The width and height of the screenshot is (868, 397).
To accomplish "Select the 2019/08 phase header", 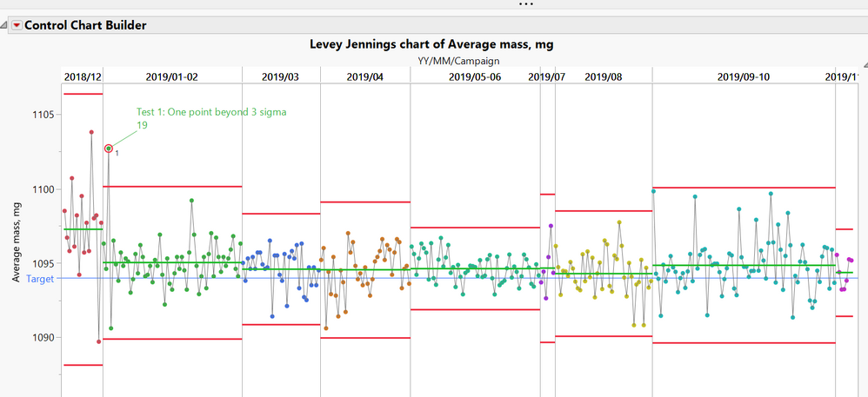I will [x=604, y=76].
